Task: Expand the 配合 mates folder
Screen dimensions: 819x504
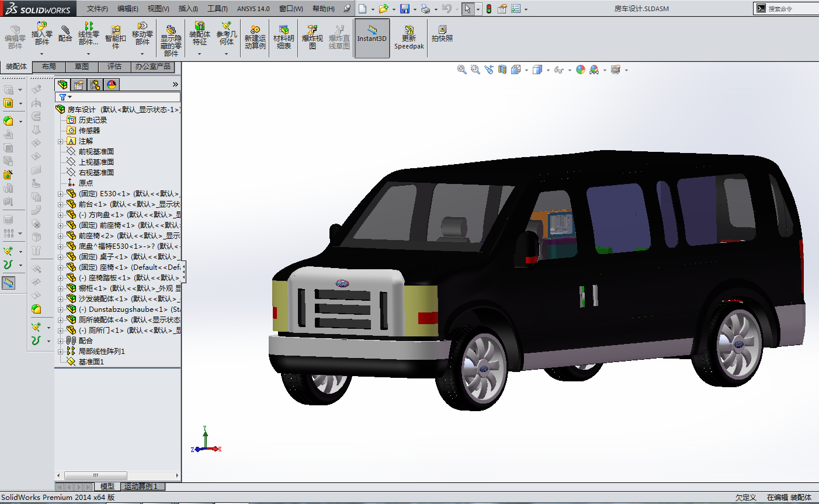Action: coord(60,341)
